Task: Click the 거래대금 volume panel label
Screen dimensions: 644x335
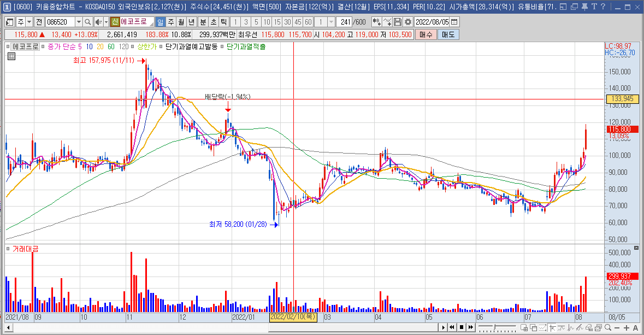Action: (26, 249)
